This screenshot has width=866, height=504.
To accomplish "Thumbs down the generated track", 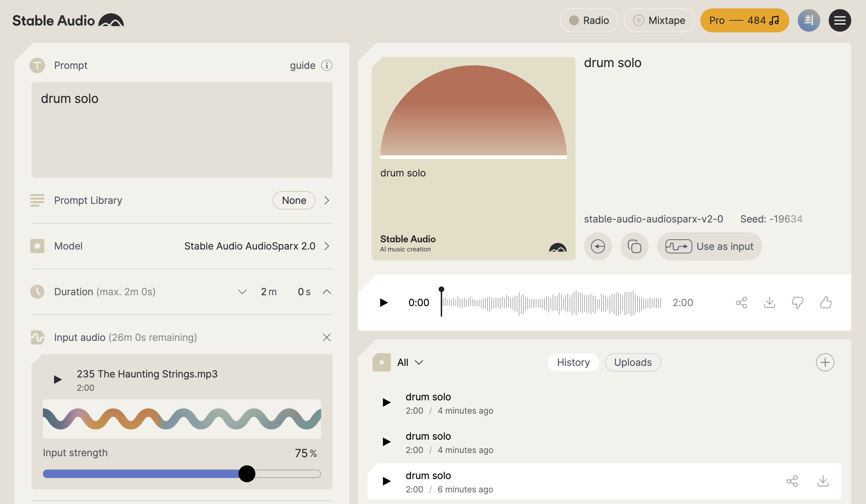I will (x=797, y=302).
